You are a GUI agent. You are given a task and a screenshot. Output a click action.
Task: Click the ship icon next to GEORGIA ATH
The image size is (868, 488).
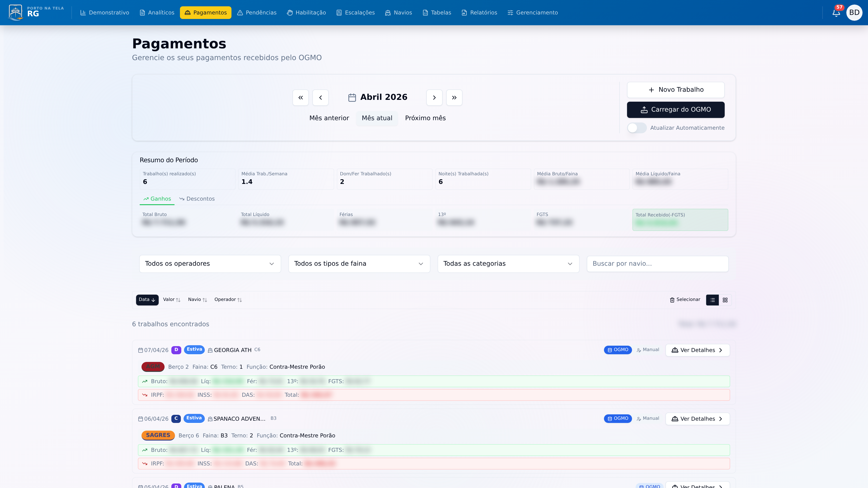pos(209,350)
